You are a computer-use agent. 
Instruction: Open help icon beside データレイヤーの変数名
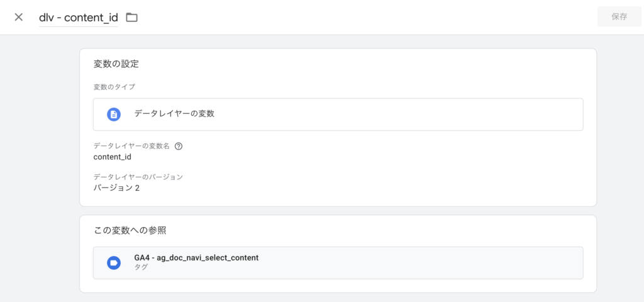click(179, 146)
